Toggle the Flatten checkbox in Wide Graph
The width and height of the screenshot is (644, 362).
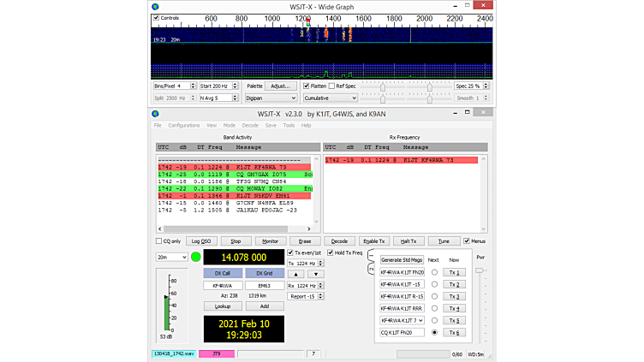pos(307,86)
